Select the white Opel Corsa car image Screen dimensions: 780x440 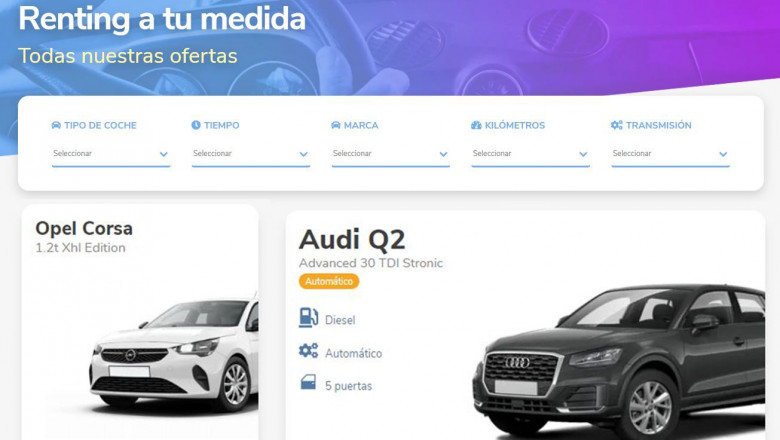[x=174, y=355]
